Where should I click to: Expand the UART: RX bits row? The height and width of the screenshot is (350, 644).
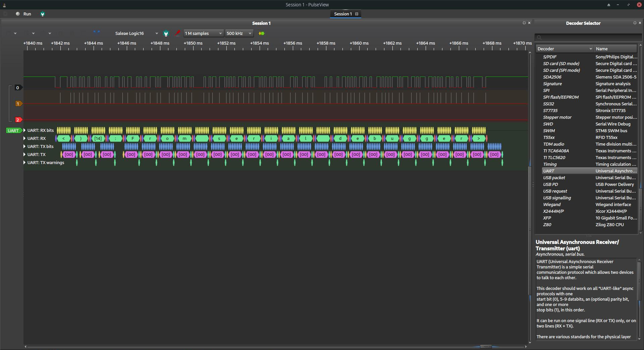click(24, 130)
